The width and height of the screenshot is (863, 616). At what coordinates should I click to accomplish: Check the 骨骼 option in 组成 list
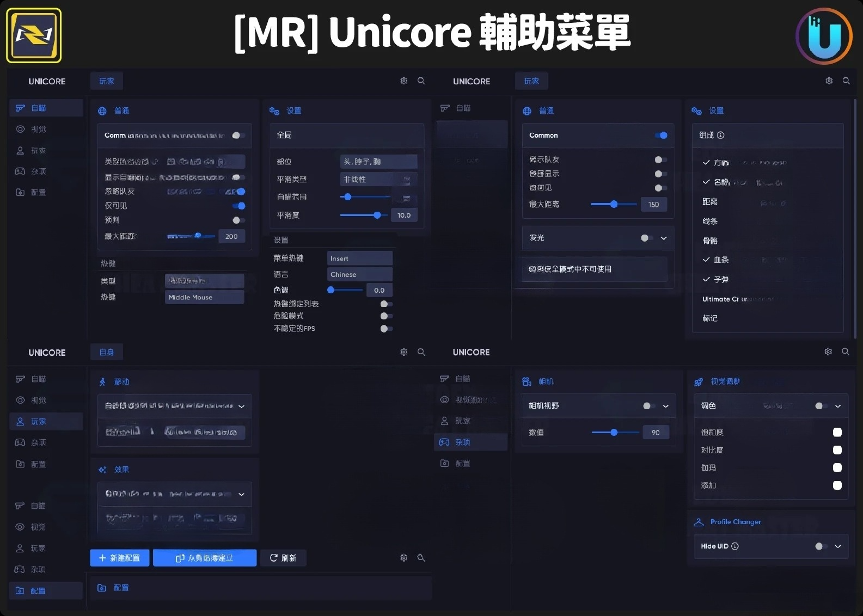point(710,241)
